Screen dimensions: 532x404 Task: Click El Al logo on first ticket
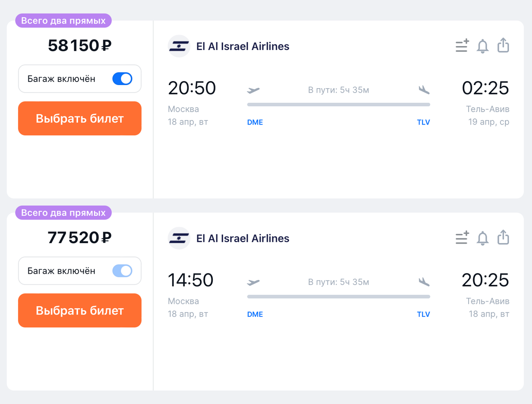tap(179, 46)
